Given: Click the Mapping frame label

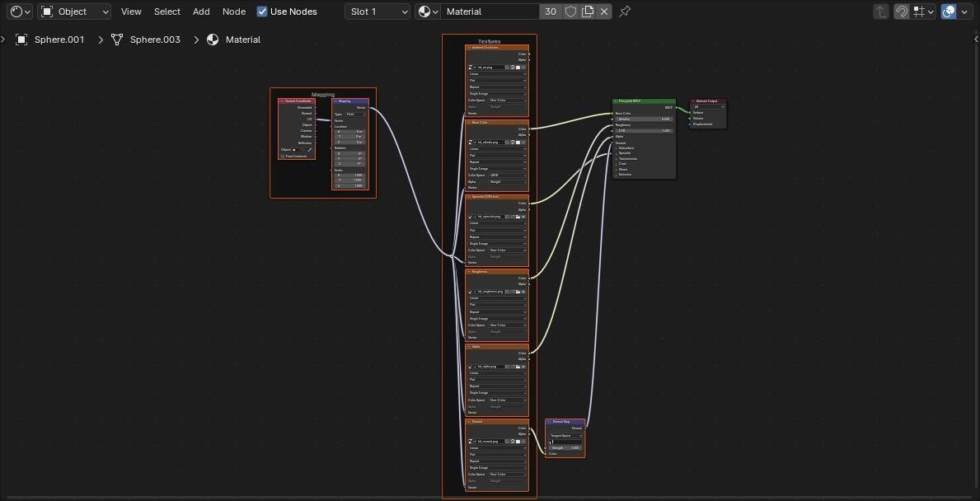Looking at the screenshot, I should (x=323, y=94).
